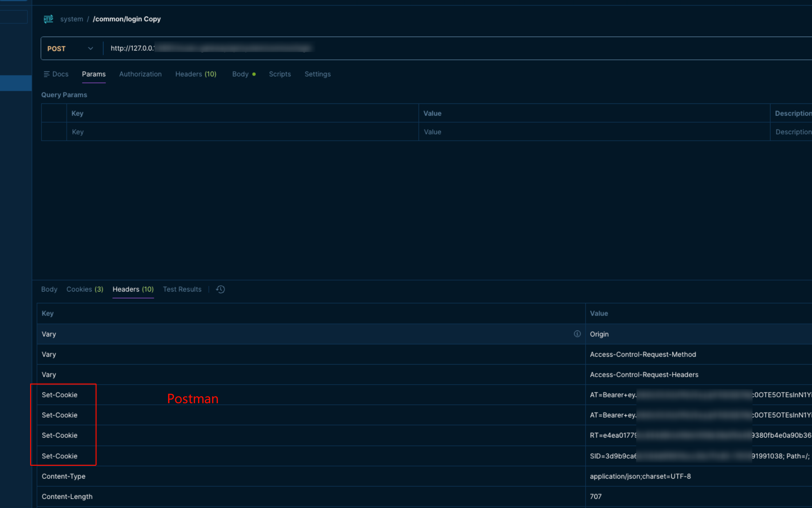Open the request Headers (10) tab
This screenshot has height=508, width=812.
(x=196, y=74)
